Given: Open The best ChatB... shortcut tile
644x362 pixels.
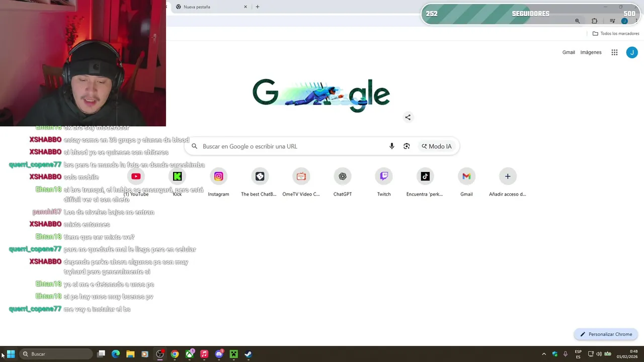Looking at the screenshot, I should point(260,182).
